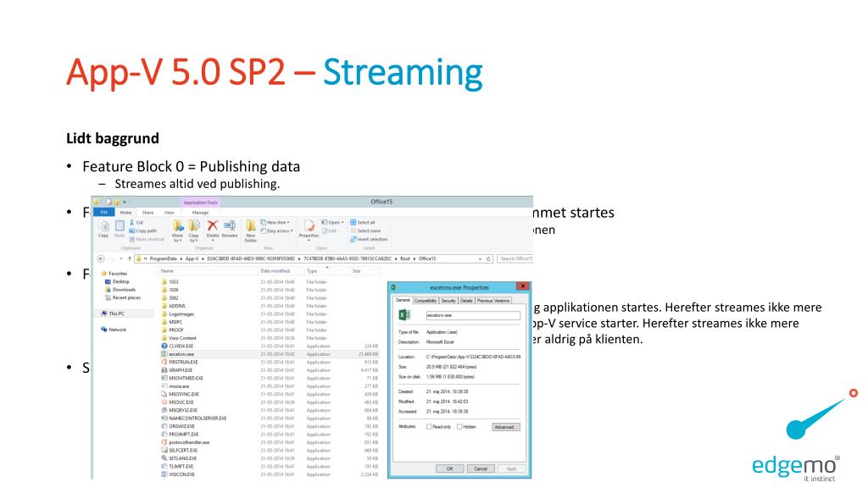Click the Paste icon in the ribbon

tap(120, 225)
